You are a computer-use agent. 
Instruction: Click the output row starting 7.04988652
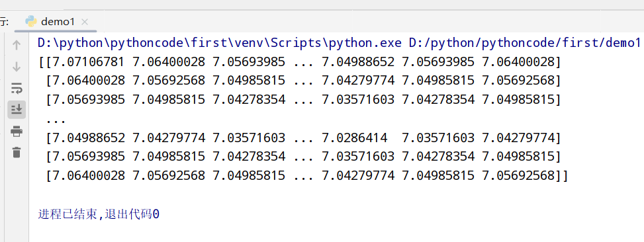click(303, 138)
